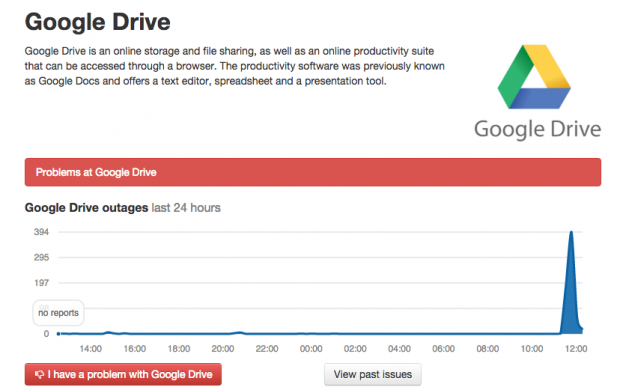
Task: Click the 10:00 time axis label
Action: tap(532, 349)
